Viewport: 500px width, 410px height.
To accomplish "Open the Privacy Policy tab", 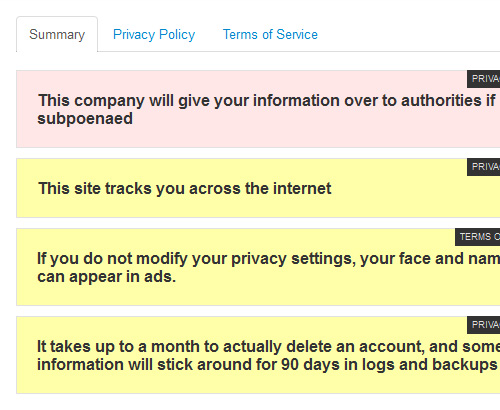I will pyautogui.click(x=154, y=34).
